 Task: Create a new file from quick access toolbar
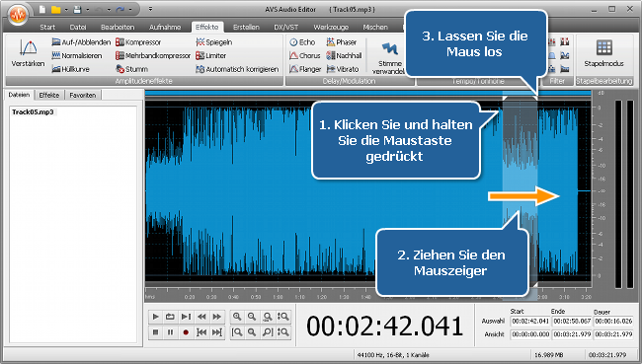point(42,10)
